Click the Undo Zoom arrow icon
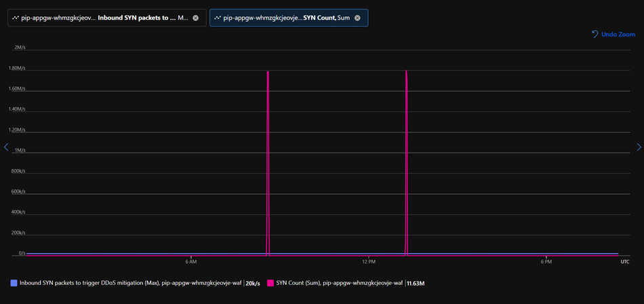 pos(595,34)
